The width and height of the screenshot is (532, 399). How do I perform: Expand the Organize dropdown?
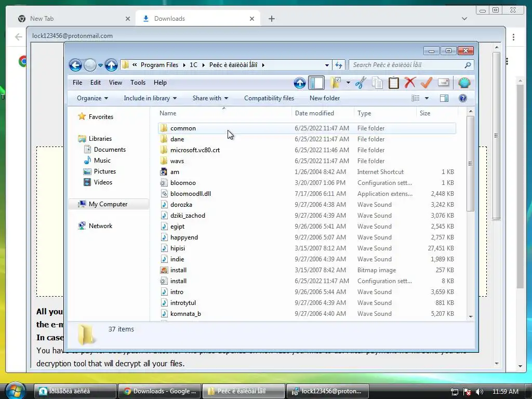(x=92, y=98)
